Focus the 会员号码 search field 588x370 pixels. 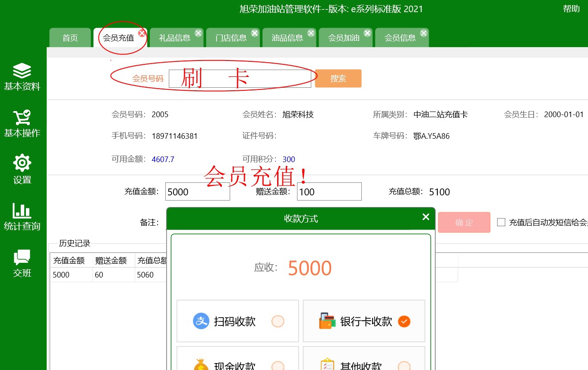(240, 79)
